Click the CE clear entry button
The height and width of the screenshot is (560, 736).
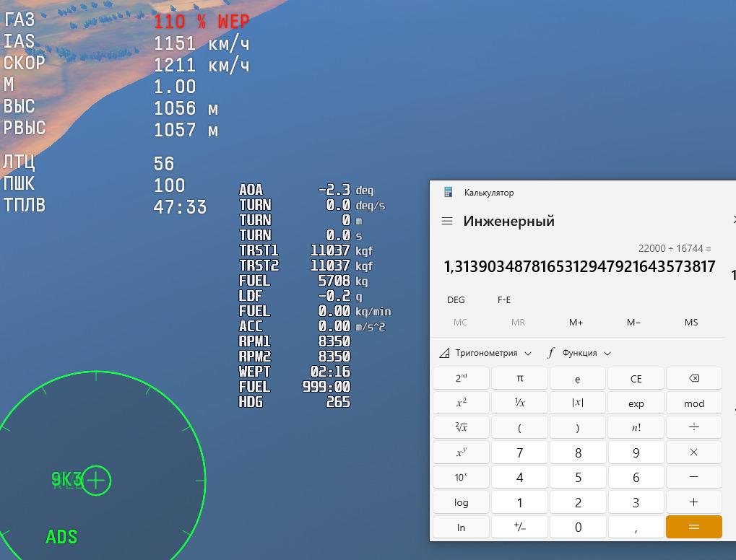click(636, 378)
